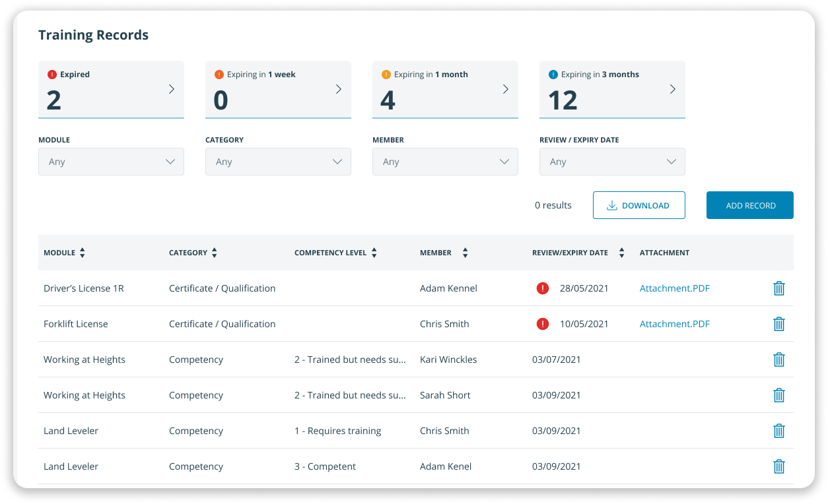Open the Member filter dropdown
The height and width of the screenshot is (504, 828).
[445, 162]
